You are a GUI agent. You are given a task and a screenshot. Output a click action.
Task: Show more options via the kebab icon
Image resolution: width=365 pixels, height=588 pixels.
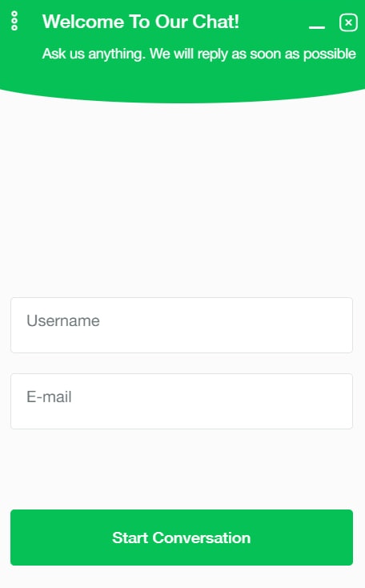pyautogui.click(x=14, y=21)
